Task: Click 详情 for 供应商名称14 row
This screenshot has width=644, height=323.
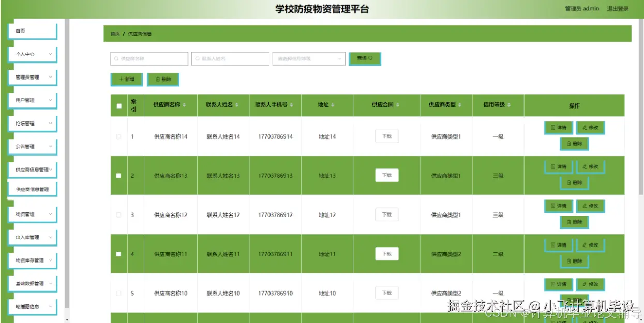Action: coord(559,128)
